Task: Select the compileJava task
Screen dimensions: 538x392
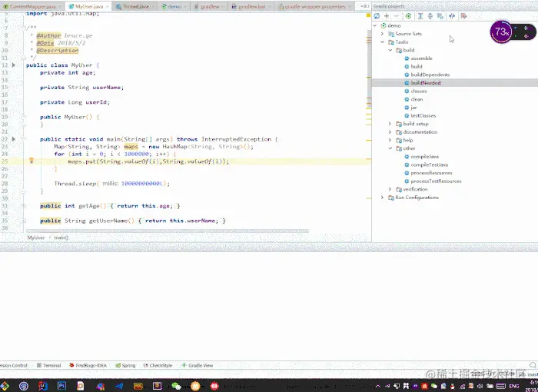Action: (x=421, y=157)
